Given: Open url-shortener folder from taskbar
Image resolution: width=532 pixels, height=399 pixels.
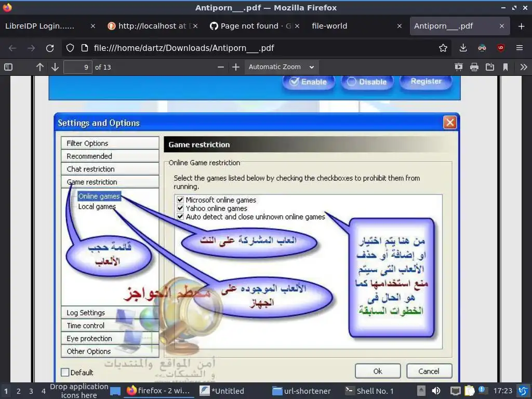Looking at the screenshot, I should (302, 391).
